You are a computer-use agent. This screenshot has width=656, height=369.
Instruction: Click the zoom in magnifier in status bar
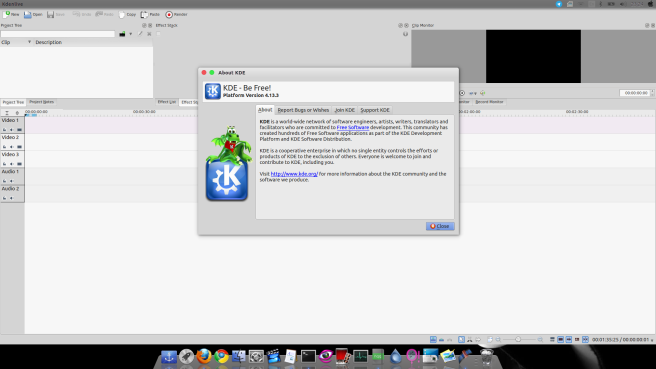tap(540, 340)
